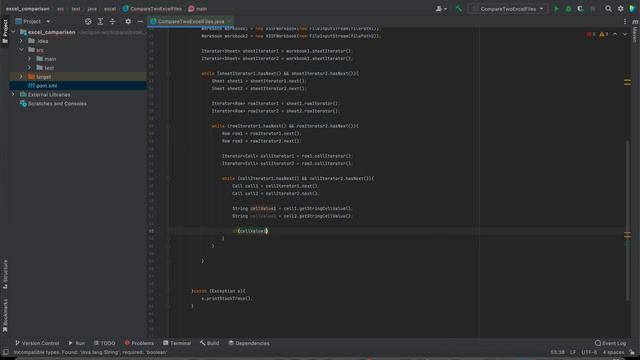Select opened file locator target icon in Project panel
The width and height of the screenshot is (640, 360).
point(88,21)
